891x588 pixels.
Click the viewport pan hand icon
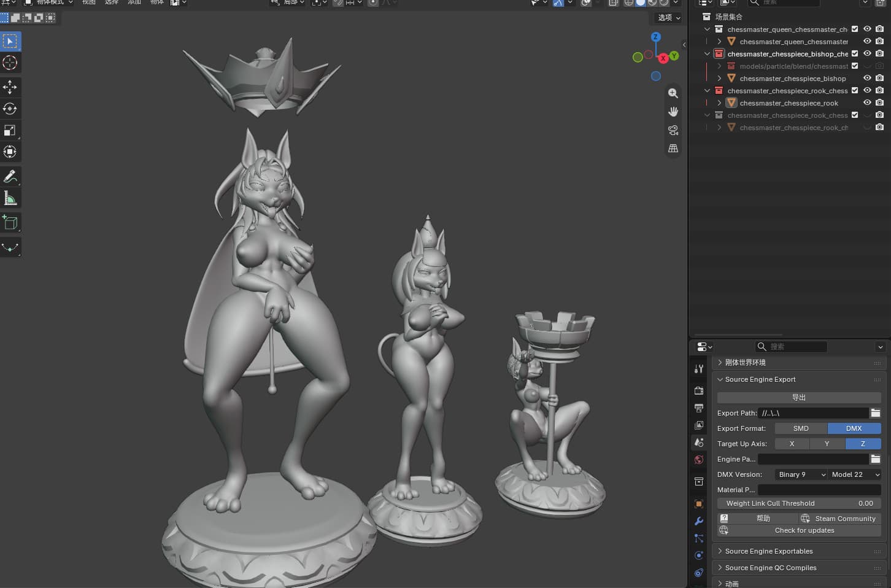673,112
